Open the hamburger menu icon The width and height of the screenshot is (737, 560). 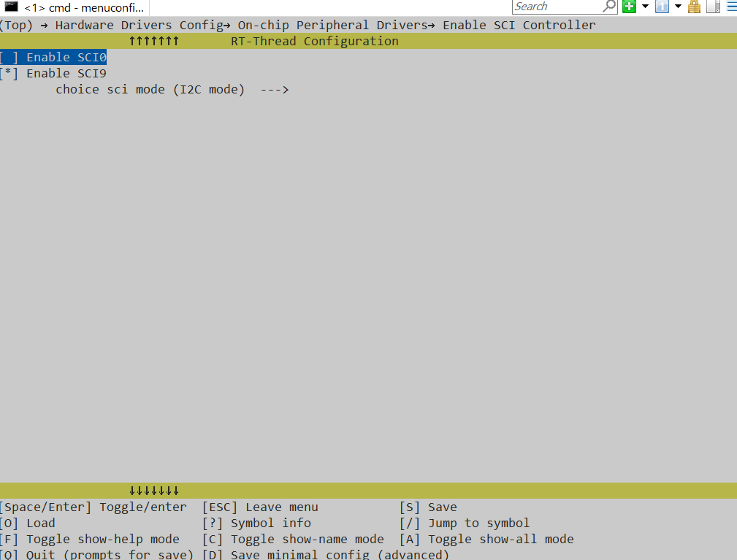[731, 7]
